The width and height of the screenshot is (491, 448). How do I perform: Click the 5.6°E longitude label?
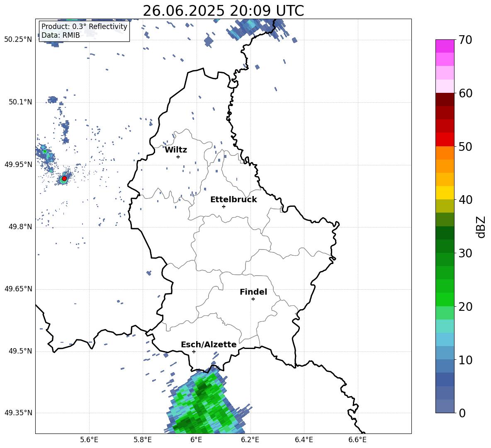point(89,440)
